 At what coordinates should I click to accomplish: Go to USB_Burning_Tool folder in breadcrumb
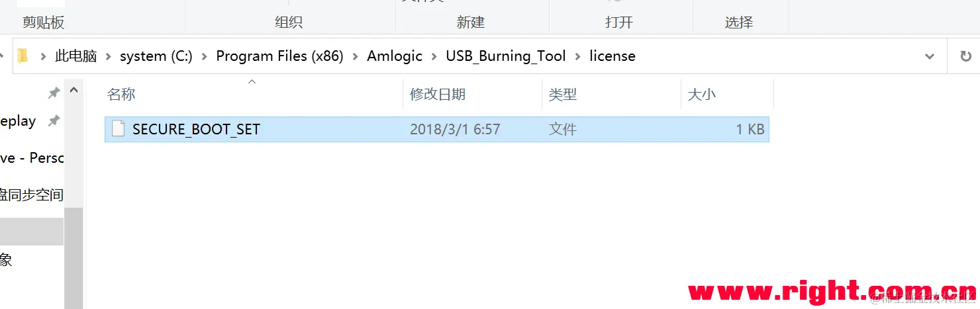click(x=506, y=56)
